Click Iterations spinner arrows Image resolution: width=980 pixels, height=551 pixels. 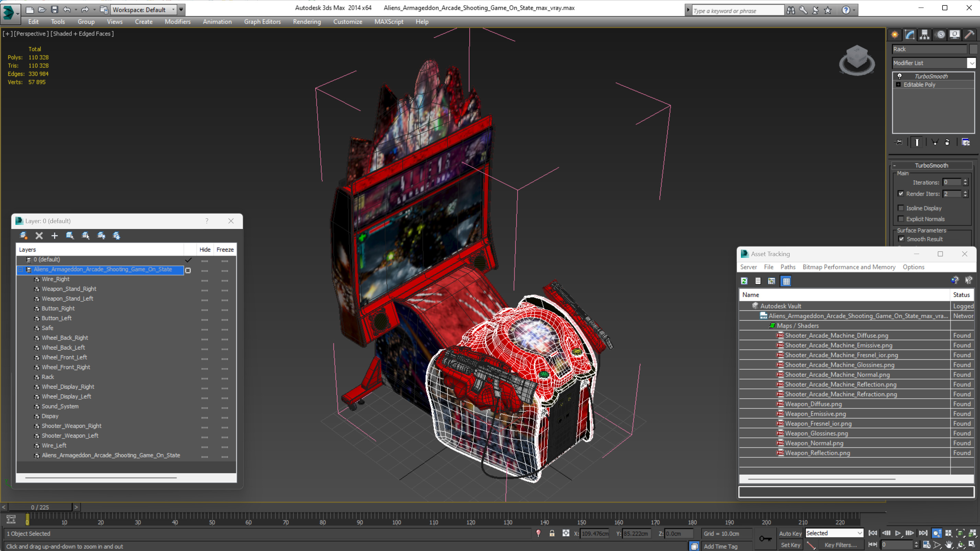tap(965, 182)
